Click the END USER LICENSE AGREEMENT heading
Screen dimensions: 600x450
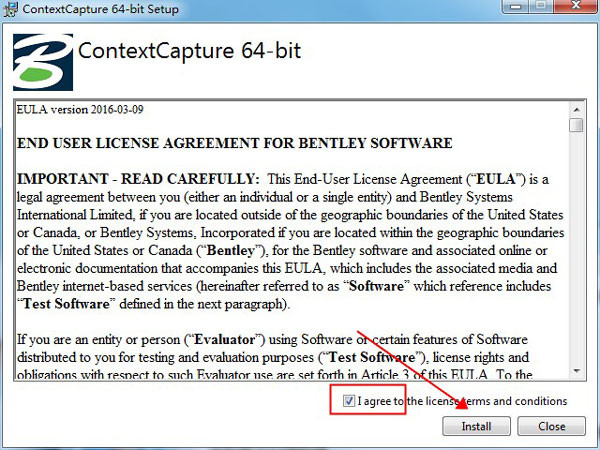[235, 143]
